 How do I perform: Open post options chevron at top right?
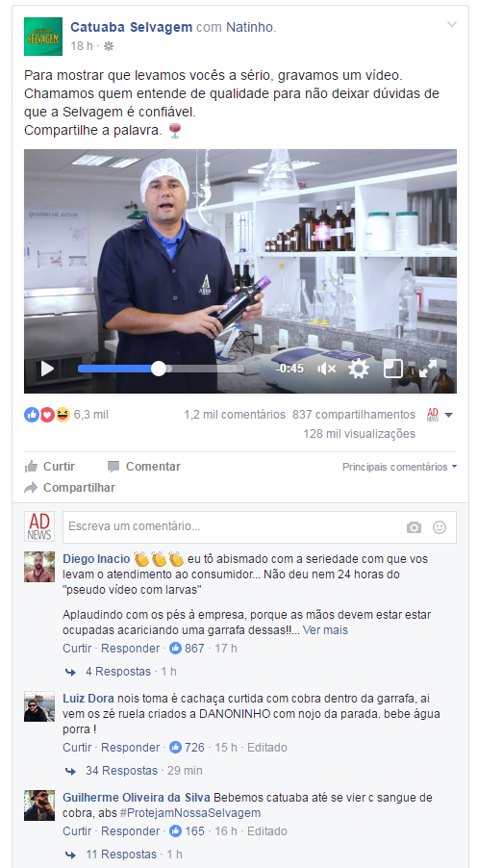pos(452,24)
